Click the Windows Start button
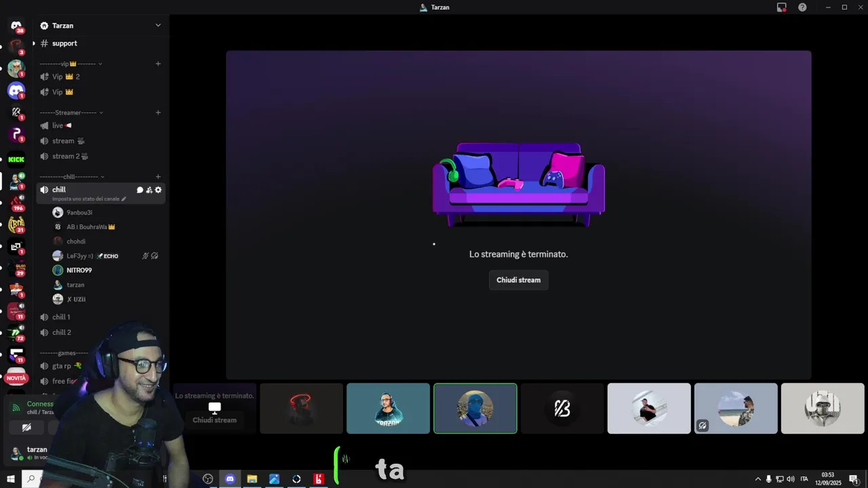The width and height of the screenshot is (868, 488). click(11, 479)
